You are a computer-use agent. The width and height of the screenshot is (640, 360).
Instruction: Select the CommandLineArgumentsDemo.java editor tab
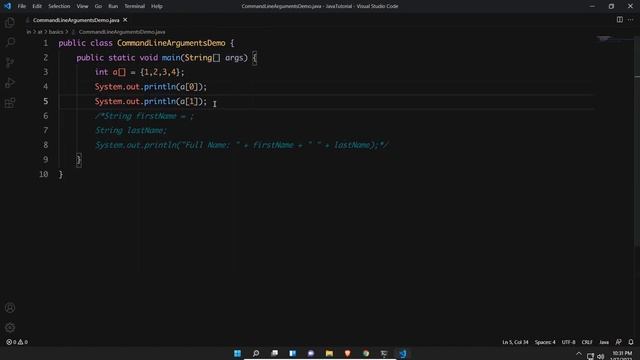coord(76,20)
